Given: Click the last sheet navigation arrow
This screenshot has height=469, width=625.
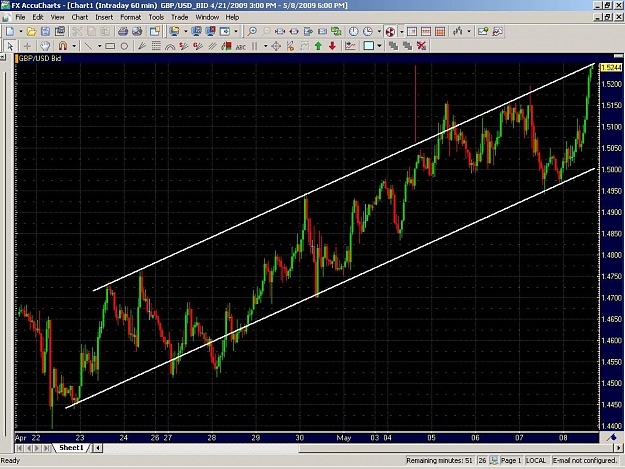Looking at the screenshot, I should click(x=46, y=448).
